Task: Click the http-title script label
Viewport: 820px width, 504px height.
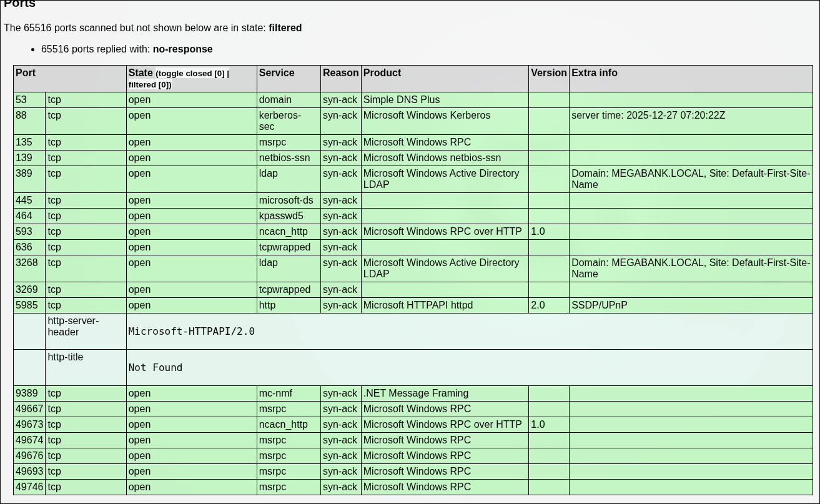Action: pos(66,357)
